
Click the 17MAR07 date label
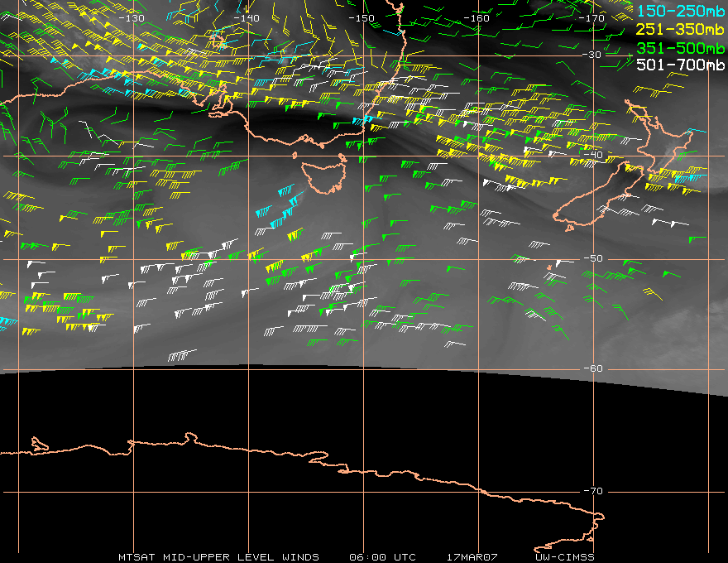(x=472, y=557)
